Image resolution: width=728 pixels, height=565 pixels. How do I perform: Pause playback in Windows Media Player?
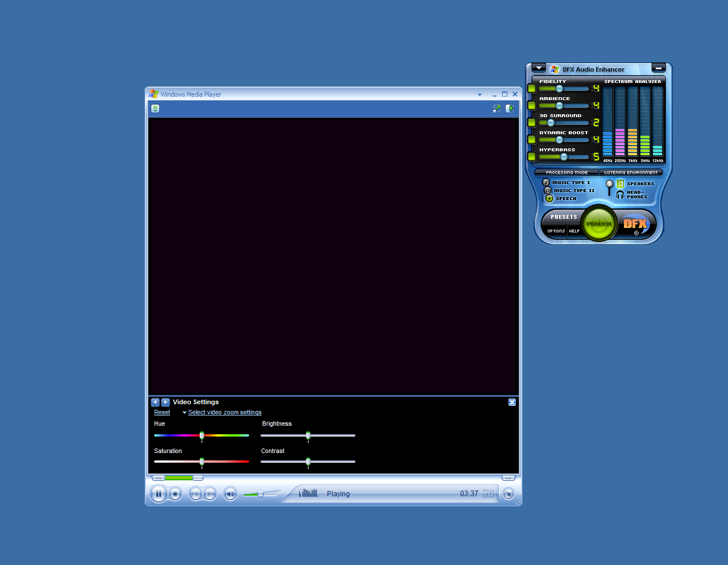coord(159,494)
